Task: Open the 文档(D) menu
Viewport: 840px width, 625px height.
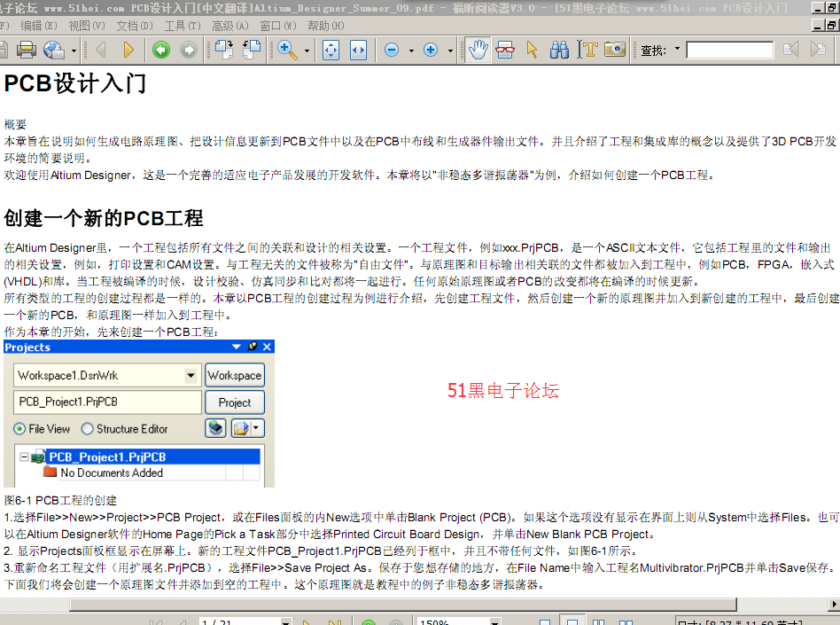Action: [x=135, y=26]
